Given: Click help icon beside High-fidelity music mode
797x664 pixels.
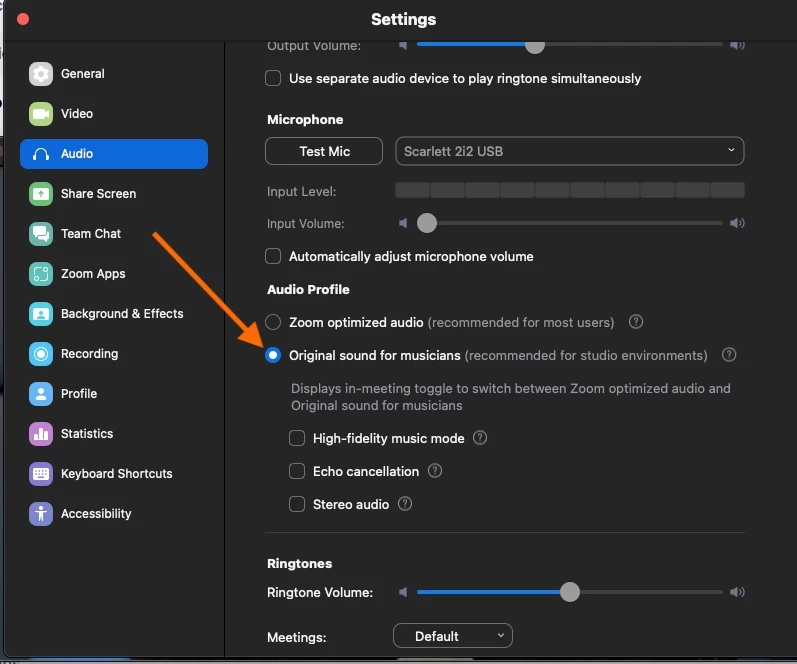Looking at the screenshot, I should click(x=480, y=438).
